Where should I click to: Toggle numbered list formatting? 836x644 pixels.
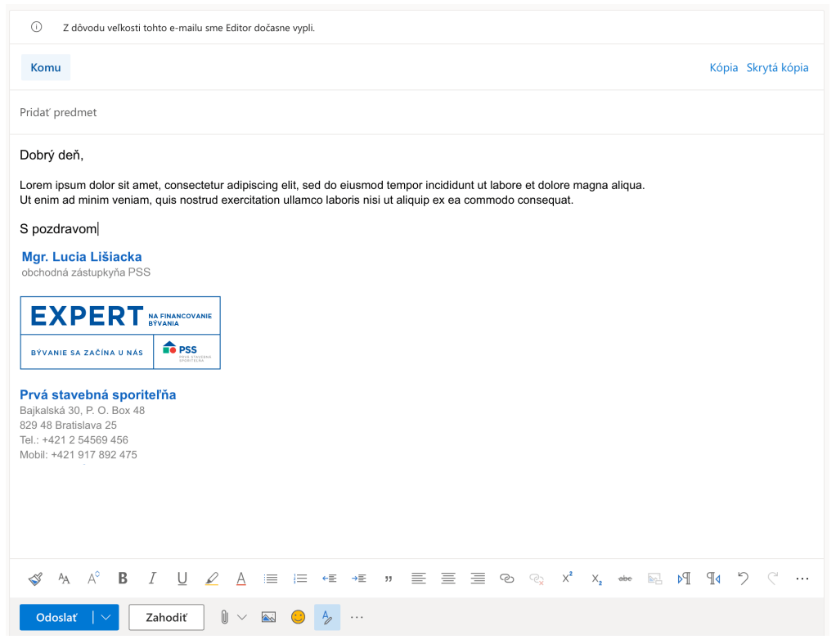click(x=300, y=578)
